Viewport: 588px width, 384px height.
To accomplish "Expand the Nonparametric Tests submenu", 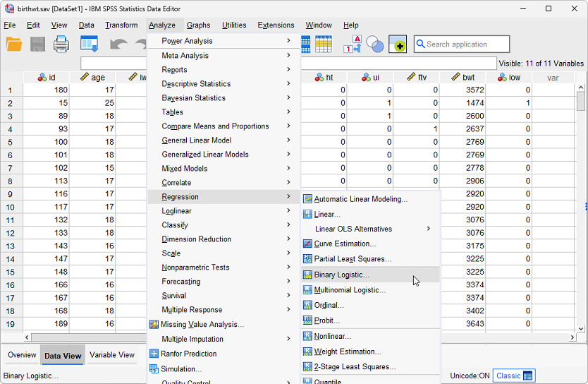I will click(195, 268).
